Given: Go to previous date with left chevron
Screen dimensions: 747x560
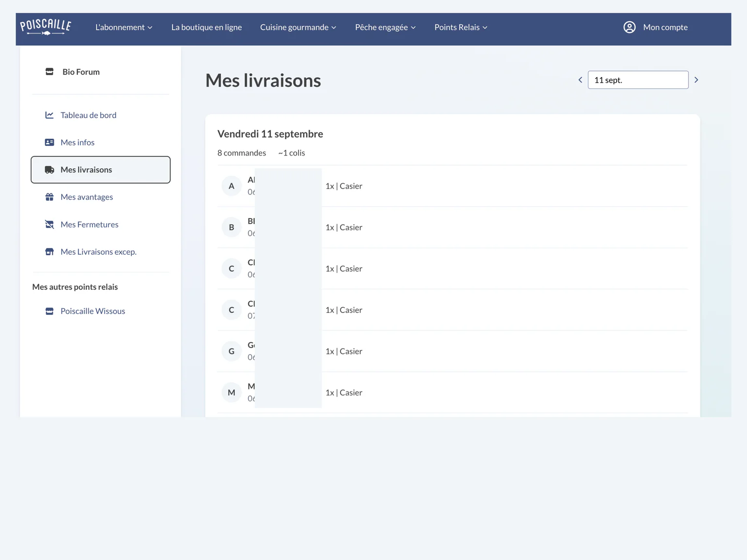Looking at the screenshot, I should [580, 80].
